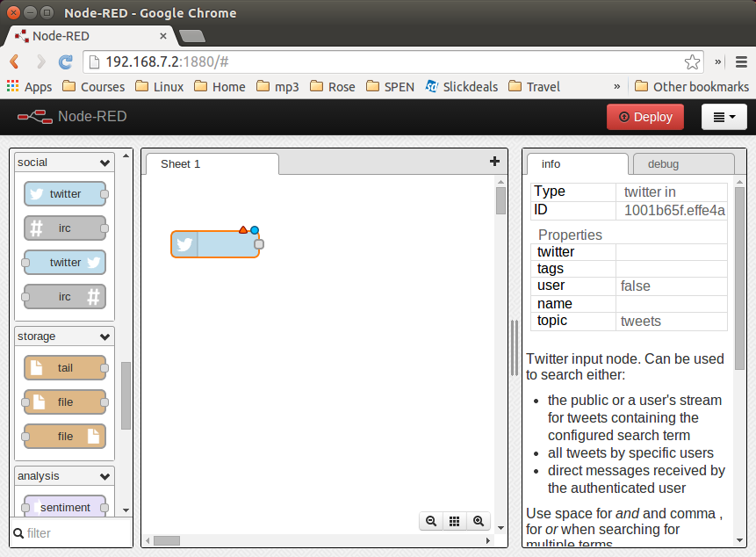Select the irc input node in palette
The image size is (756, 557).
click(x=65, y=228)
